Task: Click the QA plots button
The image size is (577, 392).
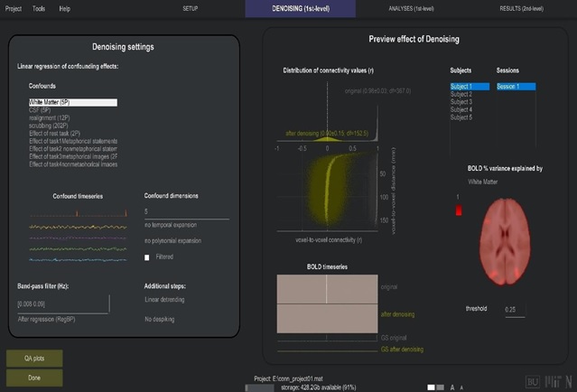Action: (32, 358)
